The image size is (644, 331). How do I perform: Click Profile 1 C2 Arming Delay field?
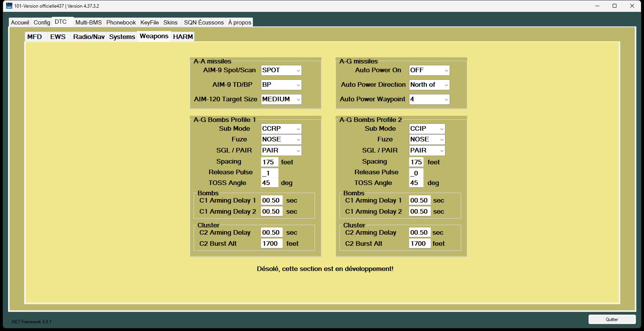point(272,233)
